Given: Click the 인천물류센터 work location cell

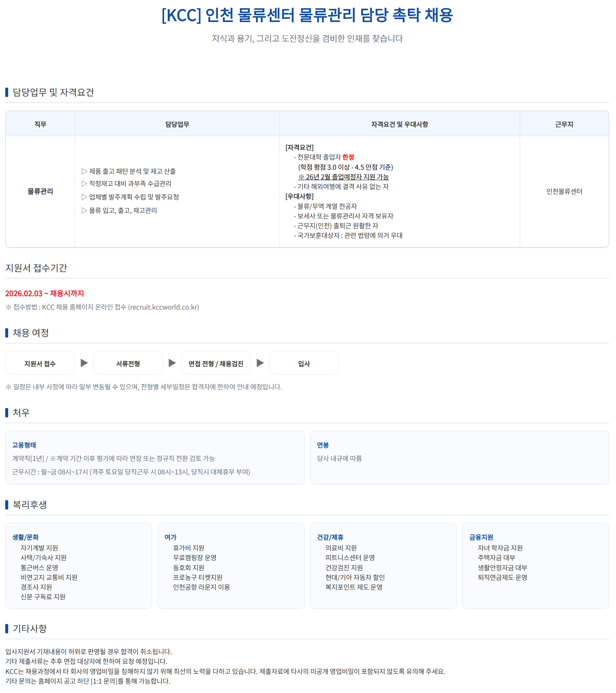Looking at the screenshot, I should click(564, 191).
